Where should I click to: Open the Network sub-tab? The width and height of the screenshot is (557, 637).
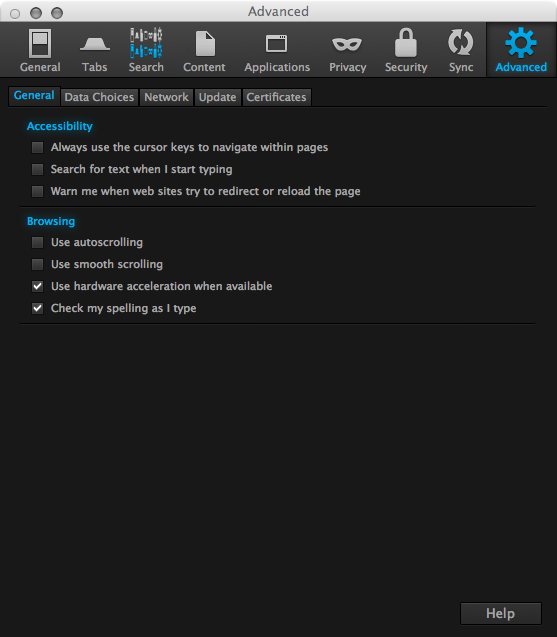pyautogui.click(x=167, y=98)
